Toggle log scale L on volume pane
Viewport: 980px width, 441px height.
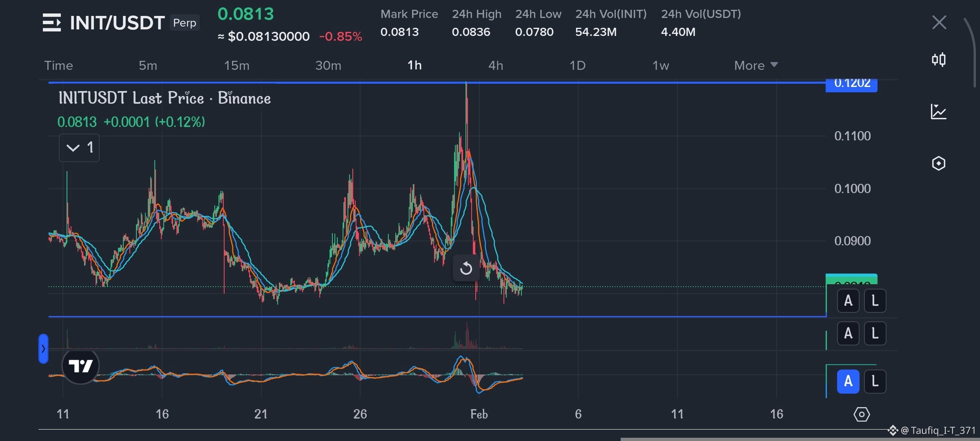point(875,333)
